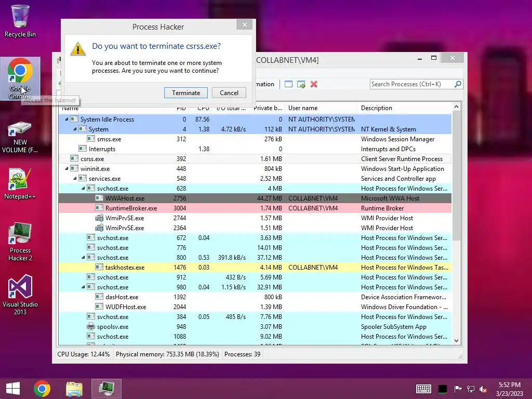Click the CPU Usage status bar entry
532x399 pixels.
pos(84,354)
